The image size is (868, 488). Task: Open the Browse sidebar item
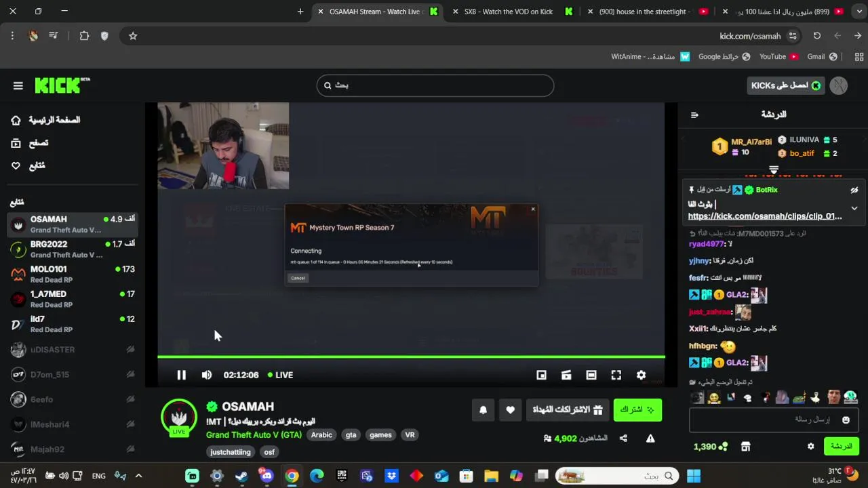(x=30, y=143)
